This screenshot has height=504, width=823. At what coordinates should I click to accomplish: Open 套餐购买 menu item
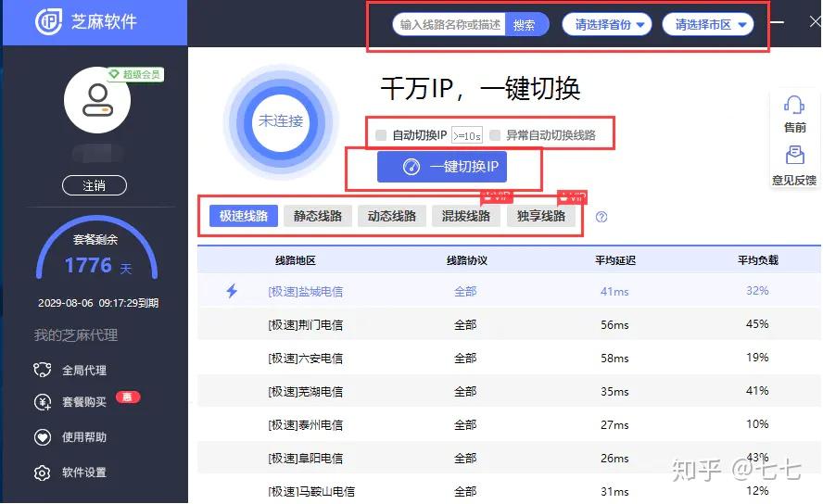tap(86, 402)
